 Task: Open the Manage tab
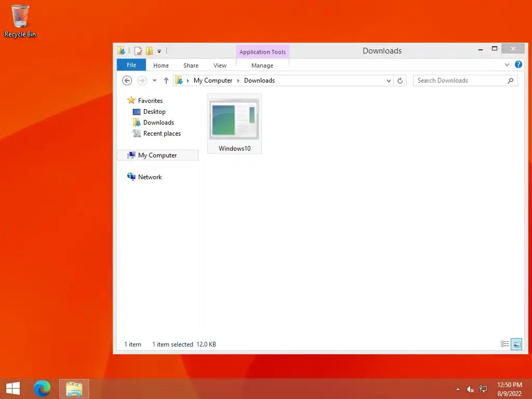(262, 65)
